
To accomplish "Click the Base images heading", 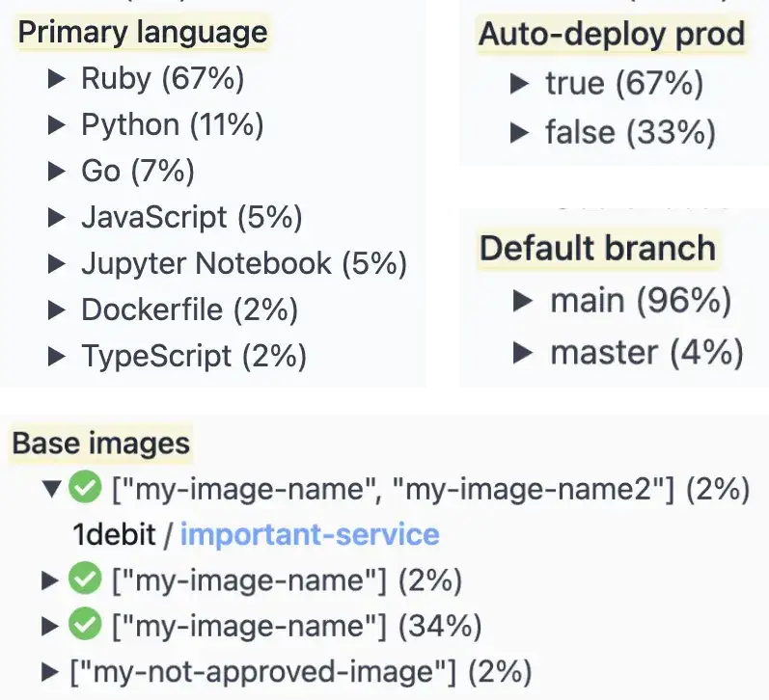I will point(100,444).
